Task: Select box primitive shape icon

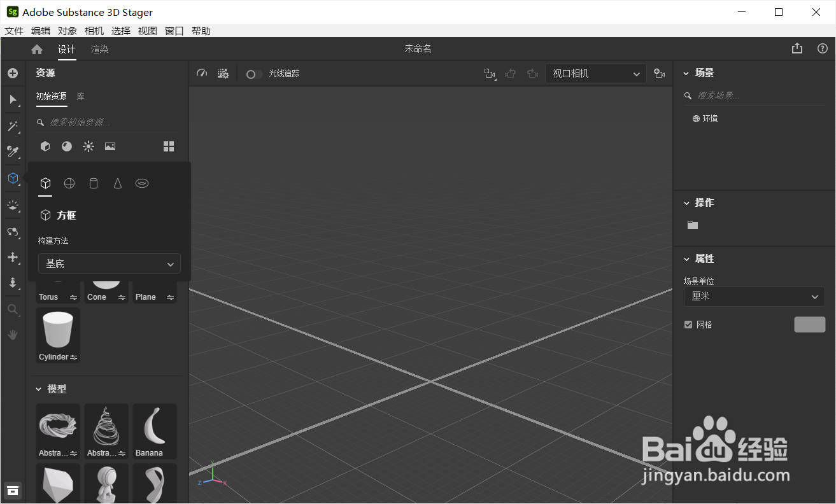Action: 45,183
